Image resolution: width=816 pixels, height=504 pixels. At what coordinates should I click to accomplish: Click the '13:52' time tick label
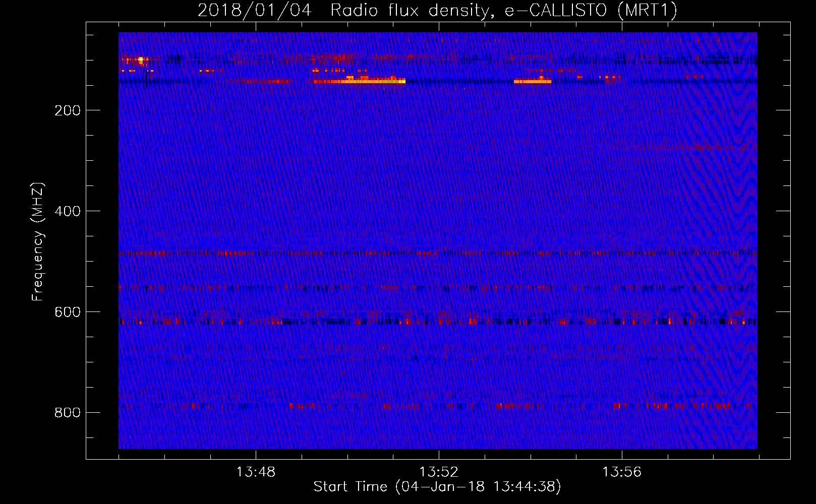pos(439,472)
